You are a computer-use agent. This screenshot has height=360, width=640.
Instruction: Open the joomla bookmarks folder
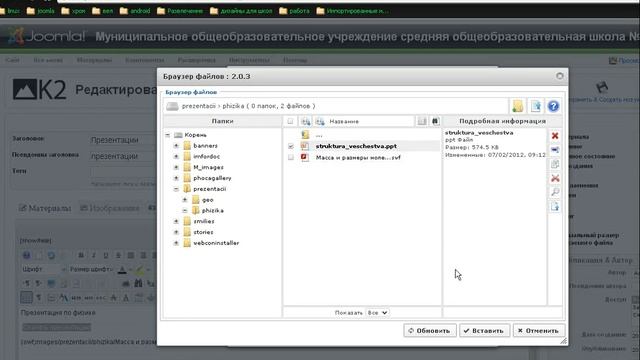40,11
